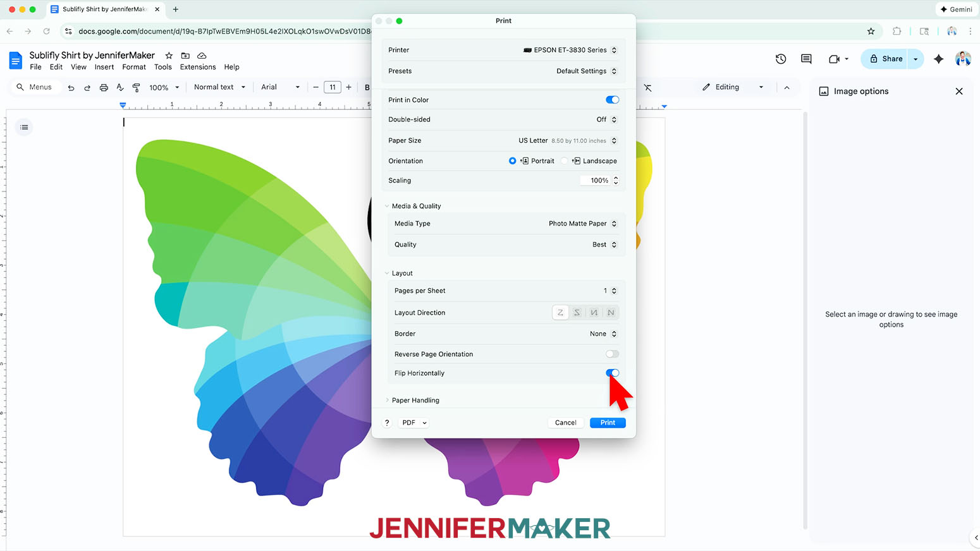Open Media Type Photo Matte Paper dropdown
Image resolution: width=980 pixels, height=551 pixels.
[582, 224]
